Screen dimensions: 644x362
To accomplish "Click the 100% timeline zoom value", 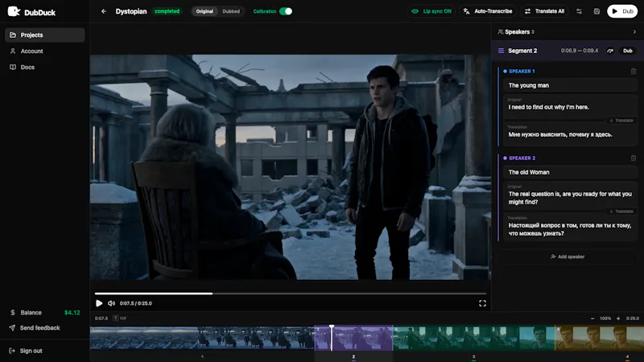I will pos(605,319).
